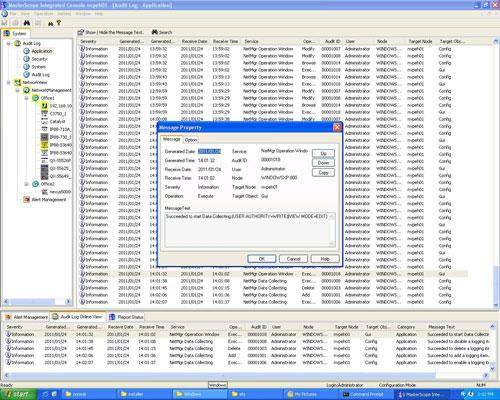500x400 pixels.
Task: Click Show / Hide the Message Text
Action: point(111,32)
